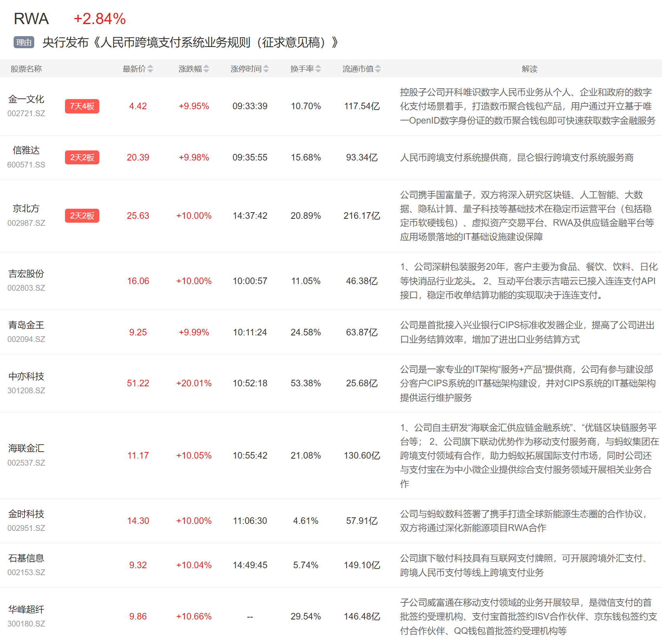Open 华峰超纤 stock page

click(x=26, y=609)
